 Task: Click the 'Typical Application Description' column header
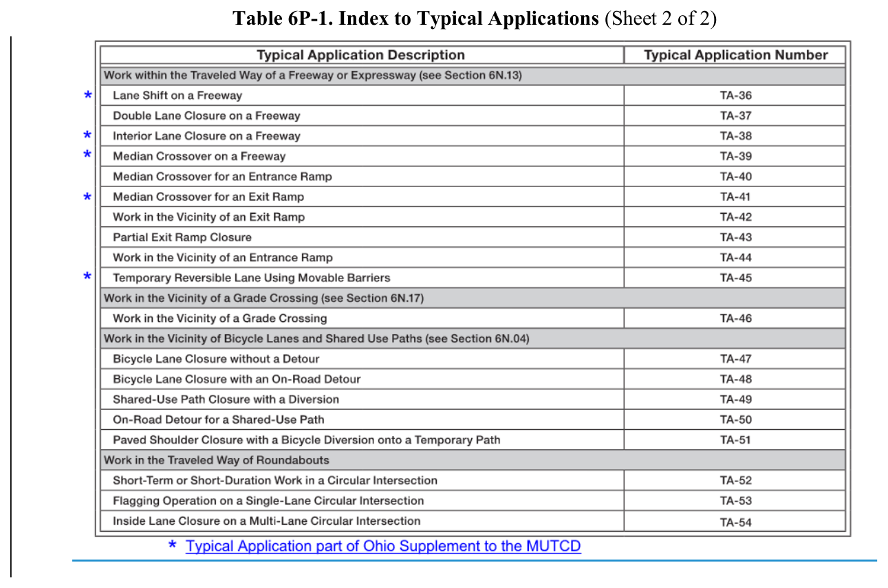point(361,55)
